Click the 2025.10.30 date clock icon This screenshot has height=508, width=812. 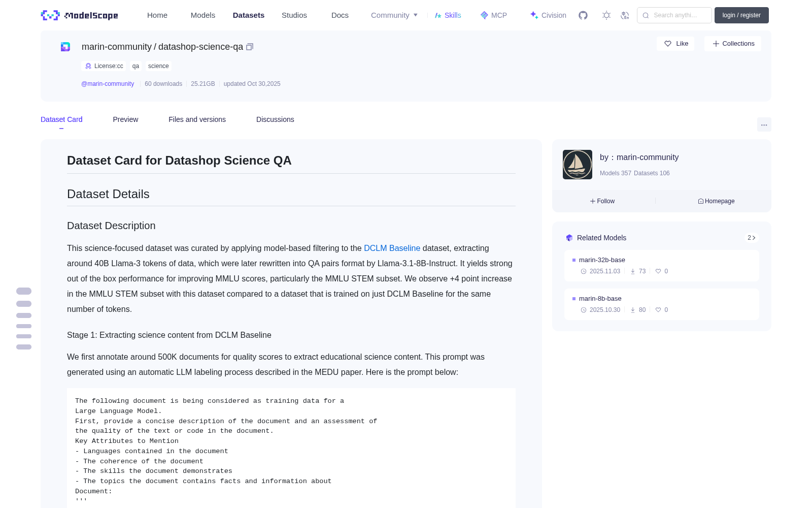(x=584, y=310)
